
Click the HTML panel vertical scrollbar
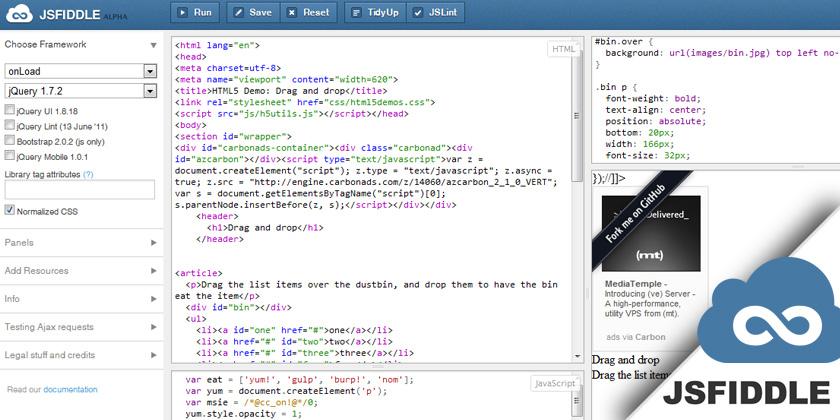click(577, 115)
